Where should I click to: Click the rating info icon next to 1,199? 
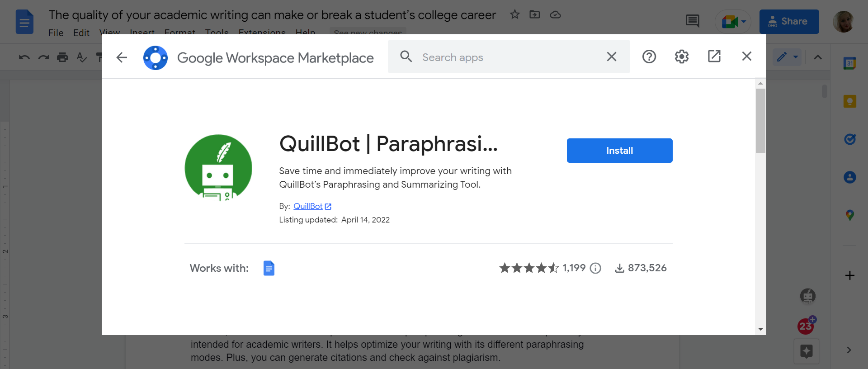pyautogui.click(x=596, y=268)
